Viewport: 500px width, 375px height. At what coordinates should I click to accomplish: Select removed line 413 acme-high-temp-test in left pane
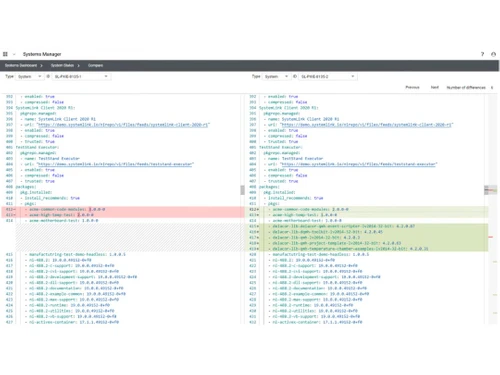tap(123, 215)
